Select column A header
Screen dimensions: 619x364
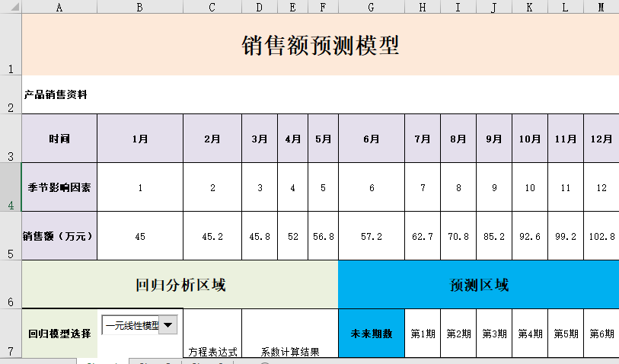(x=59, y=6)
